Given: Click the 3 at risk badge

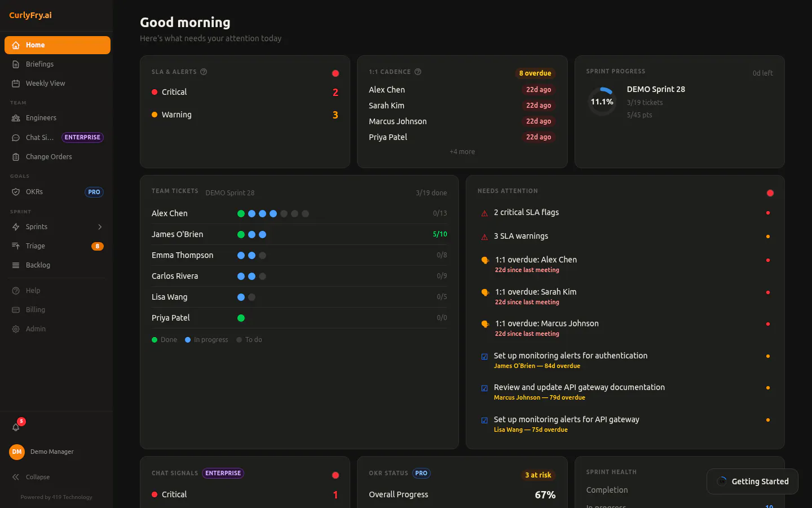Looking at the screenshot, I should click(538, 475).
